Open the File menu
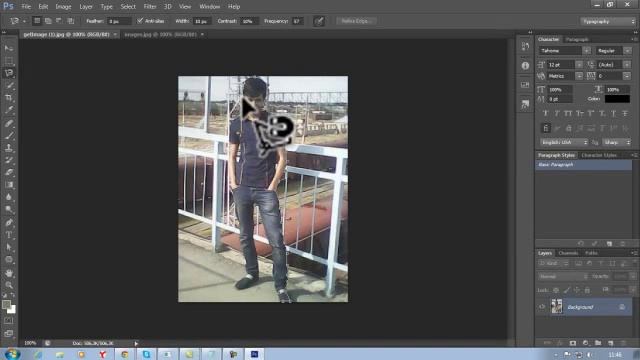640x360 pixels. click(26, 7)
